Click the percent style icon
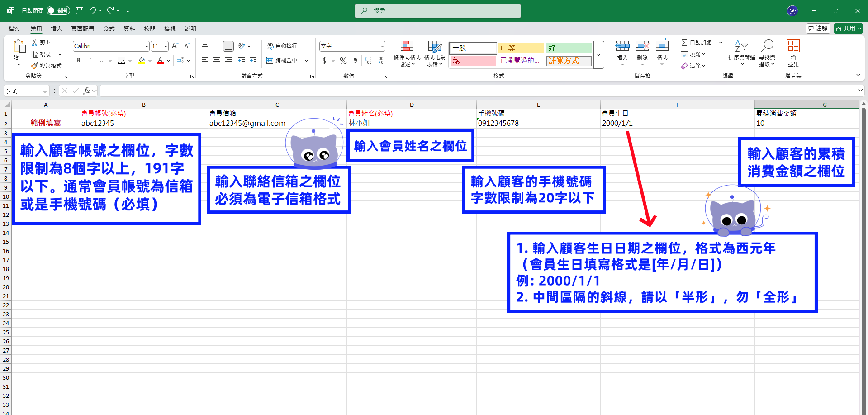The image size is (868, 415). pyautogui.click(x=343, y=61)
